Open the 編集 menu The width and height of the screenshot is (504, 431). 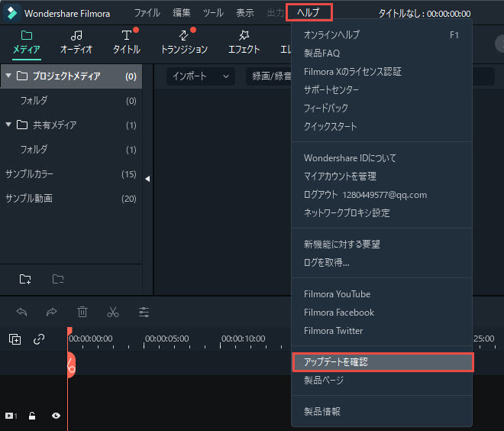pyautogui.click(x=182, y=13)
